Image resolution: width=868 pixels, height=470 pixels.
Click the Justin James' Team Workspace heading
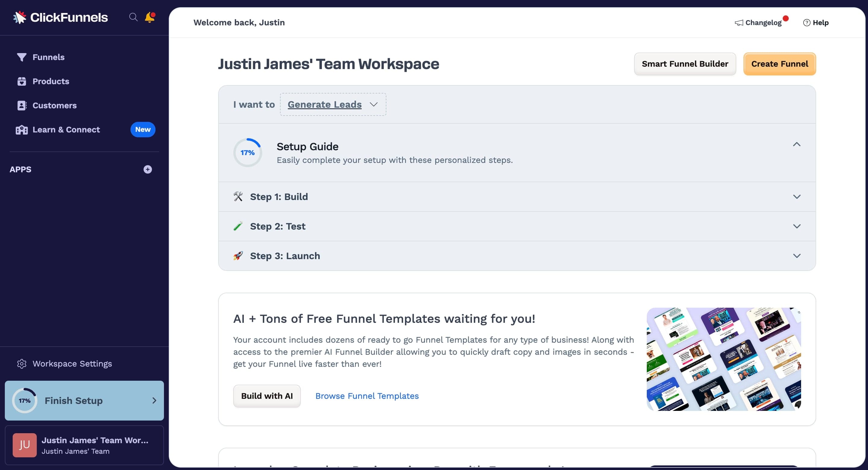tap(329, 64)
